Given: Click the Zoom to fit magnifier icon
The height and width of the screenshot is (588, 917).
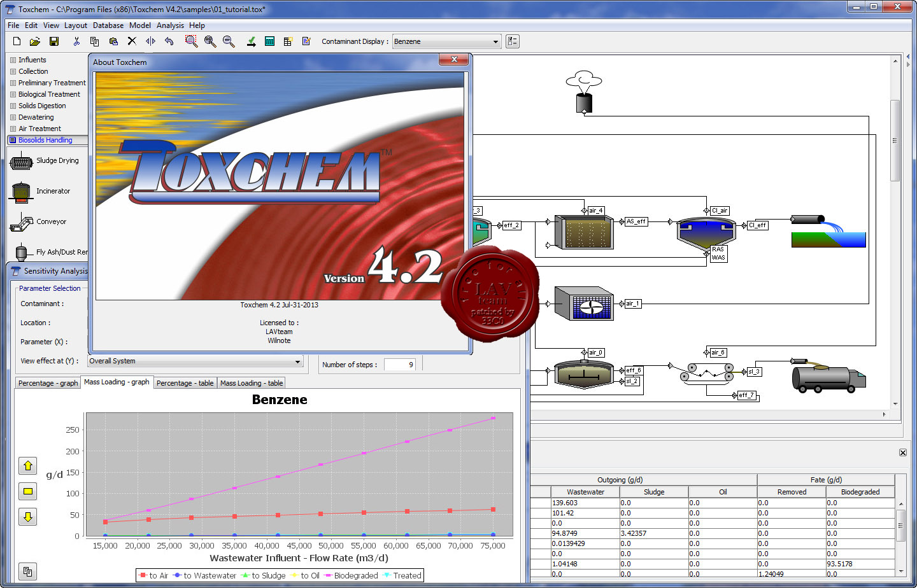Looking at the screenshot, I should click(x=210, y=41).
